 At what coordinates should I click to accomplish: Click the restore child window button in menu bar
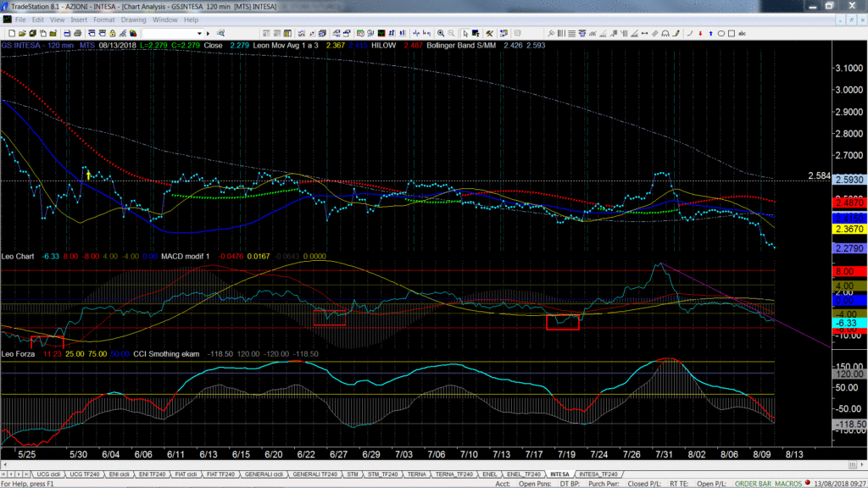click(x=851, y=20)
